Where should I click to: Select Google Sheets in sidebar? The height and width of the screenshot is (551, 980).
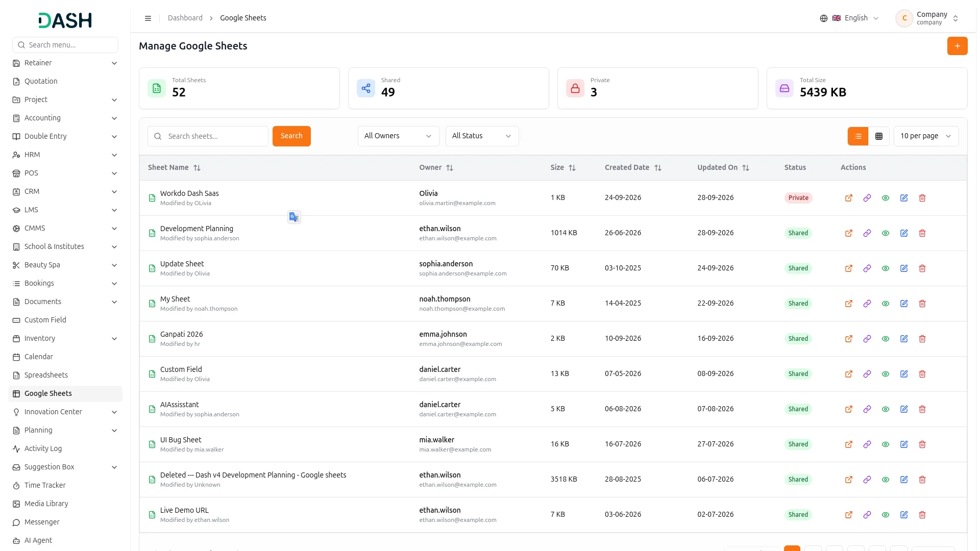[65, 394]
